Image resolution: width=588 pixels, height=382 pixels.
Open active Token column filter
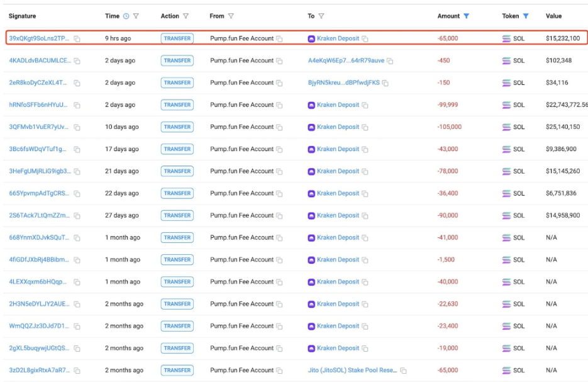526,16
